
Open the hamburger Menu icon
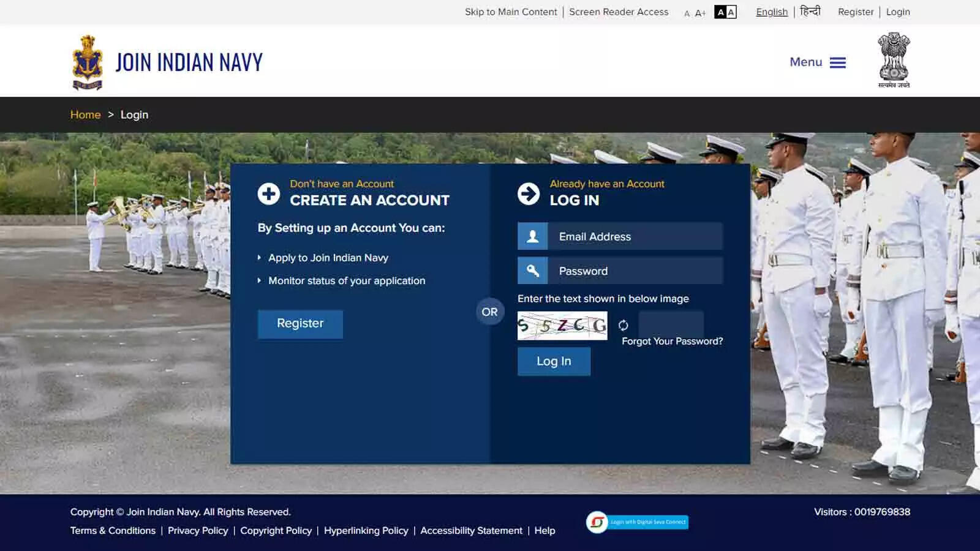[837, 62]
